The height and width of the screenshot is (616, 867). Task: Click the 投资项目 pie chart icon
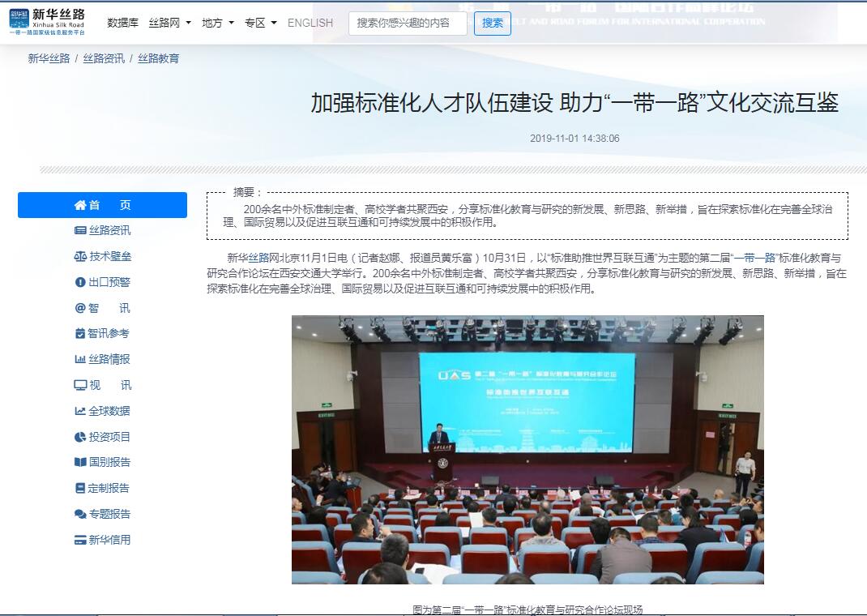[80, 437]
